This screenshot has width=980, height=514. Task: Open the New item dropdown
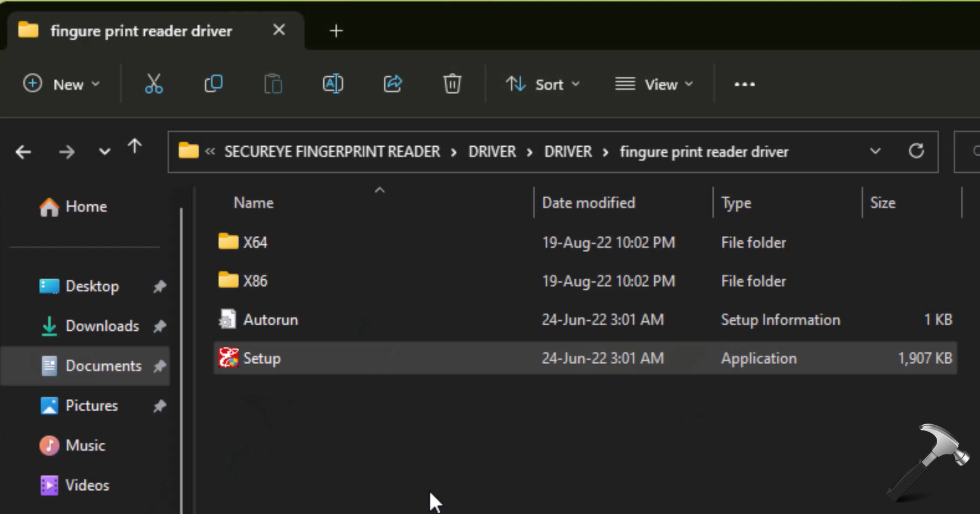point(61,84)
